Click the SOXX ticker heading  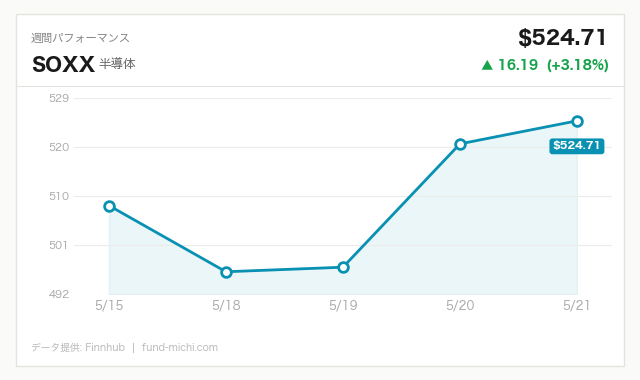63,64
